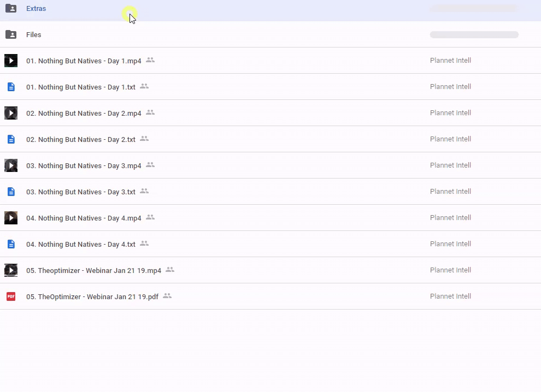This screenshot has height=392, width=541.
Task: Click the Day 1.txt document icon
Action: [11, 87]
